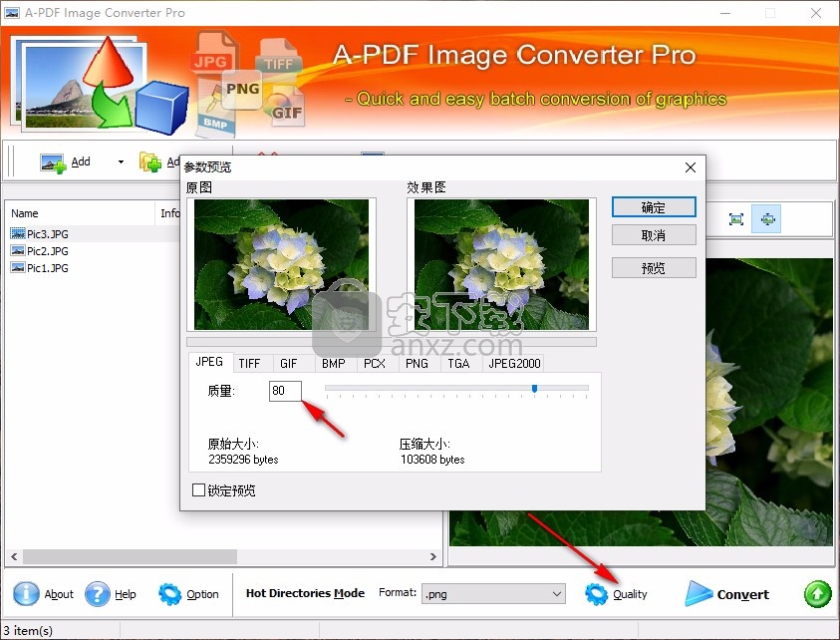Enable the 锁定预览 checkbox
The image size is (840, 640).
198,489
